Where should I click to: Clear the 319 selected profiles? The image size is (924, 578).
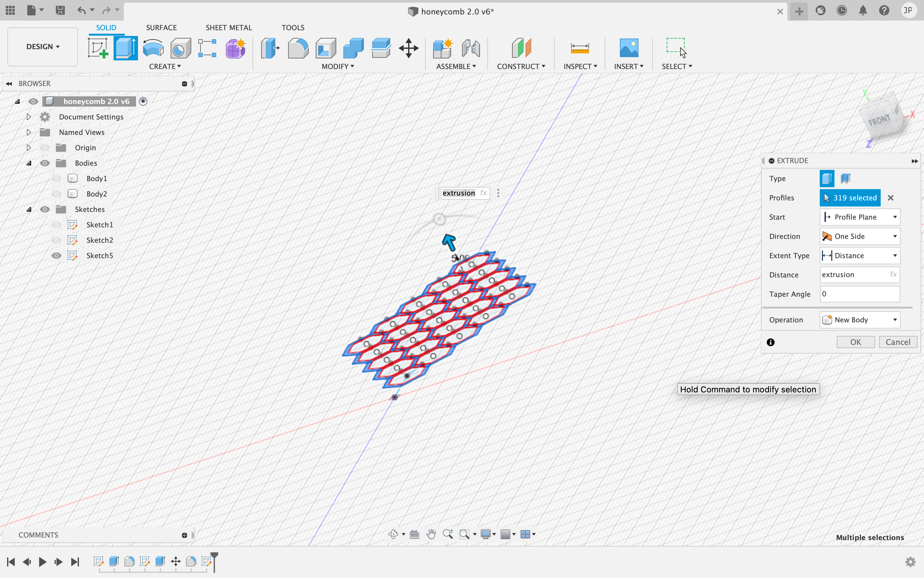tap(891, 198)
